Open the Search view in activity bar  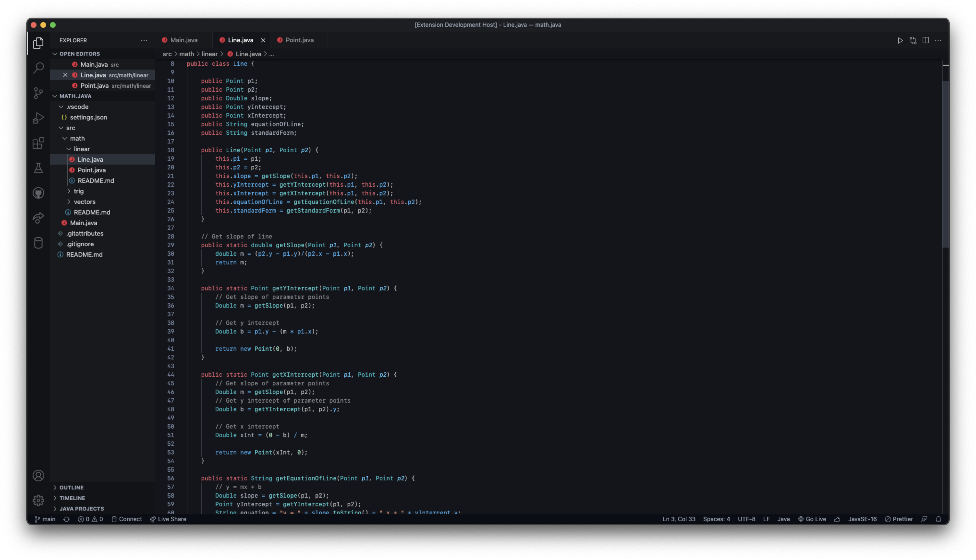[38, 68]
